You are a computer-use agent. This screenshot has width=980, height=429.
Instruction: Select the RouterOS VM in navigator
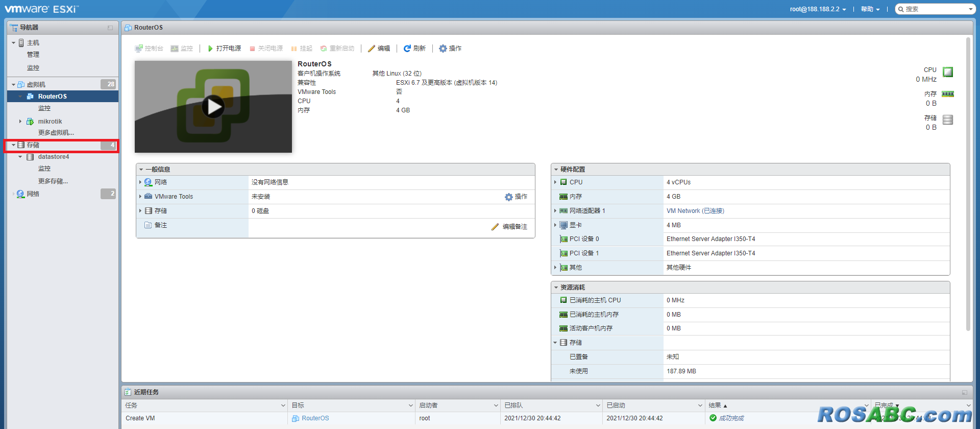pos(52,96)
